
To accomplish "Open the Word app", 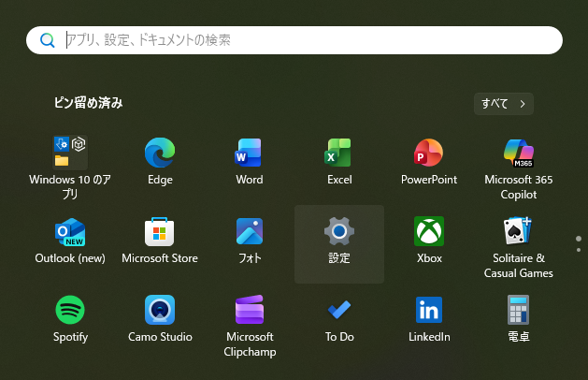I will point(250,162).
